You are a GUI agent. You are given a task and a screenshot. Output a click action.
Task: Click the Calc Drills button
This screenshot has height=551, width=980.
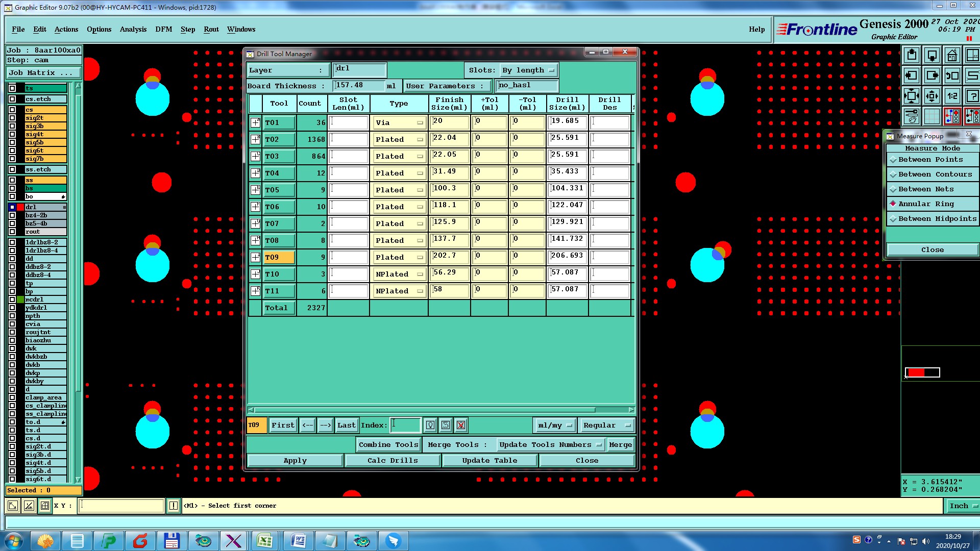(x=392, y=460)
